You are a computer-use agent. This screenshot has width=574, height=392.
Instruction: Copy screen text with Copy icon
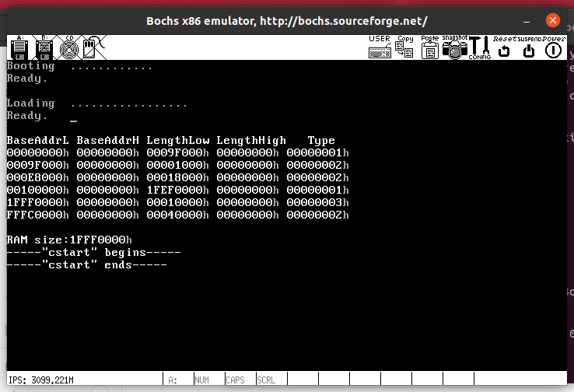pyautogui.click(x=405, y=47)
